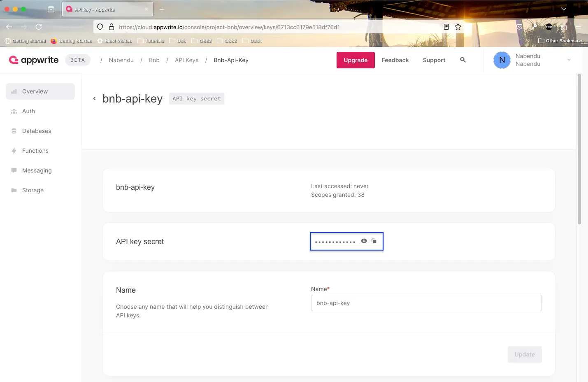588x382 pixels.
Task: Click the Bnb-Api-Key breadcrumb
Action: pos(231,60)
